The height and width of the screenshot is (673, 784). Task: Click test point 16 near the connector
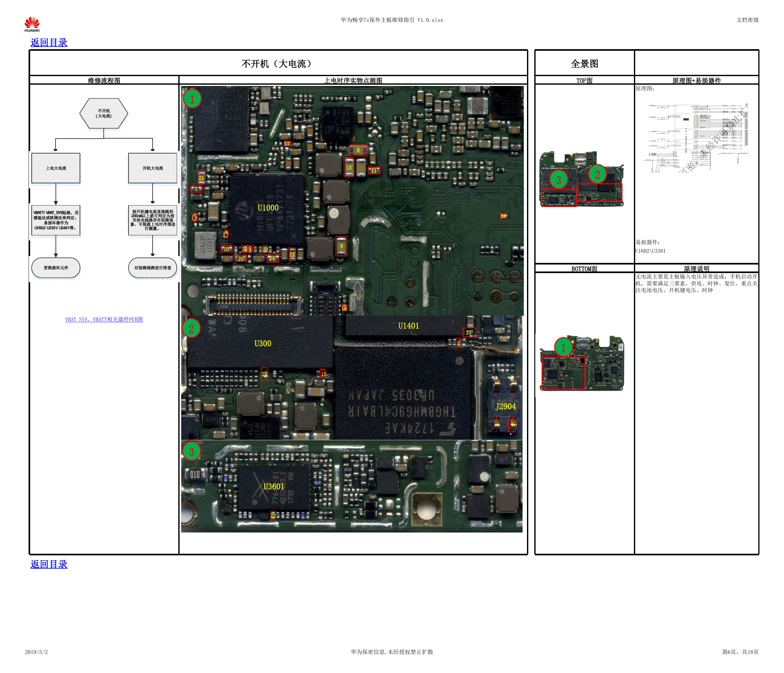(x=344, y=308)
